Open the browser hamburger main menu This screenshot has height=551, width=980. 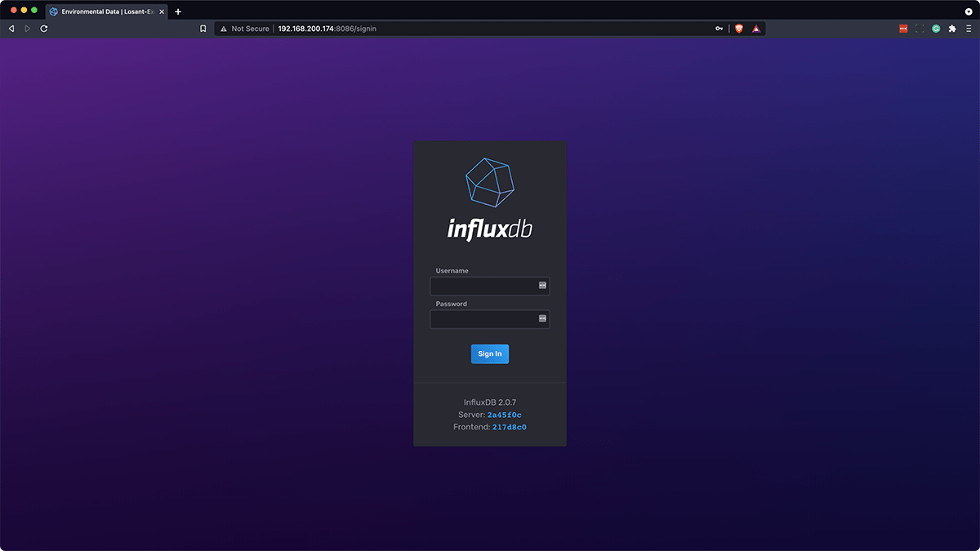[x=969, y=29]
